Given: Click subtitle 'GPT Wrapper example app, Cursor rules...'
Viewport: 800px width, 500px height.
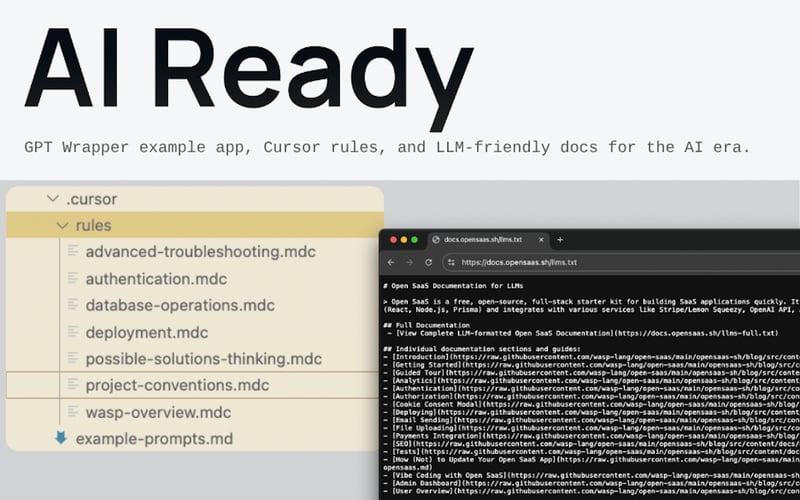Looking at the screenshot, I should (387, 147).
